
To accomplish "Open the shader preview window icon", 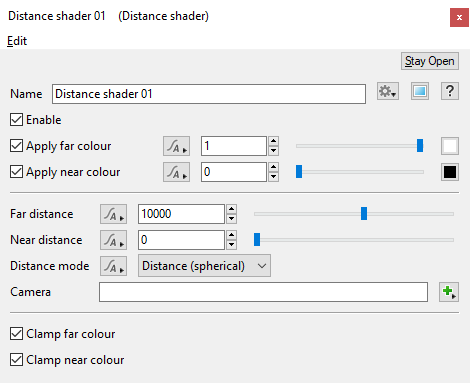I will [x=420, y=91].
